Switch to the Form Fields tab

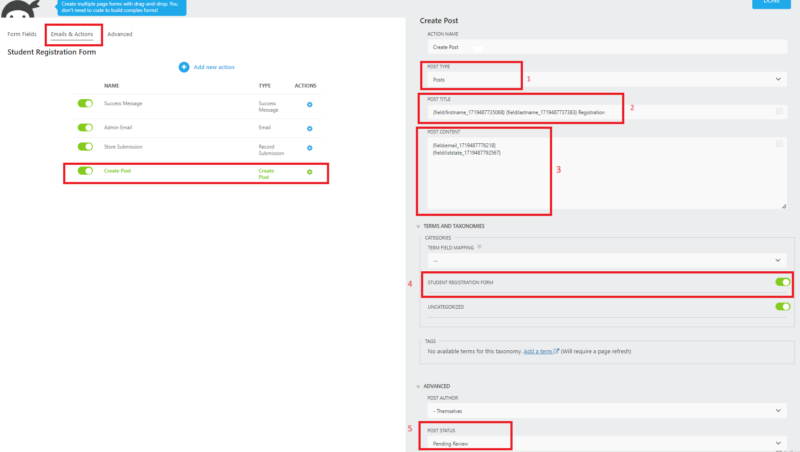(x=22, y=34)
